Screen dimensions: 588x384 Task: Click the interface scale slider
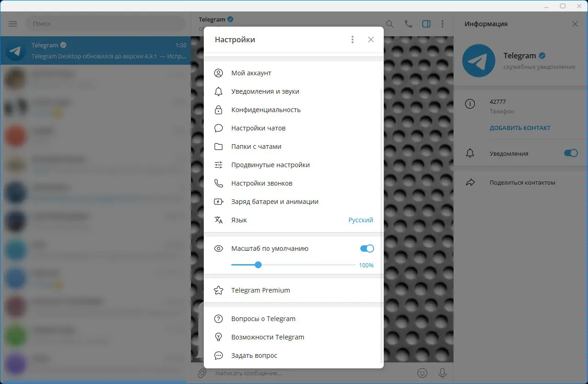point(294,265)
